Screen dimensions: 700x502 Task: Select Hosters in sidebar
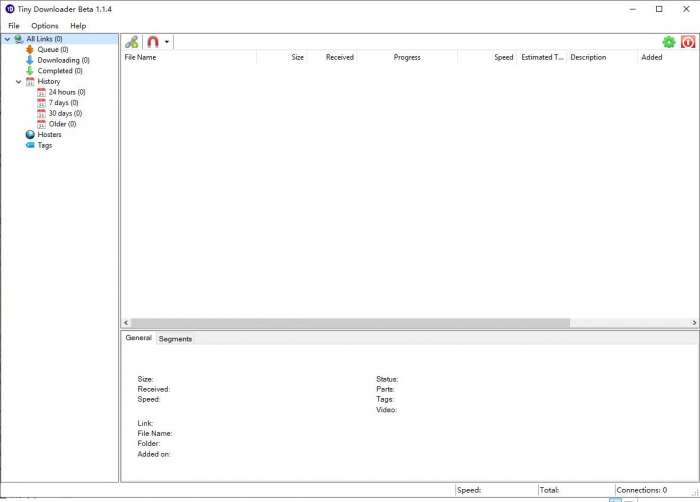49,134
